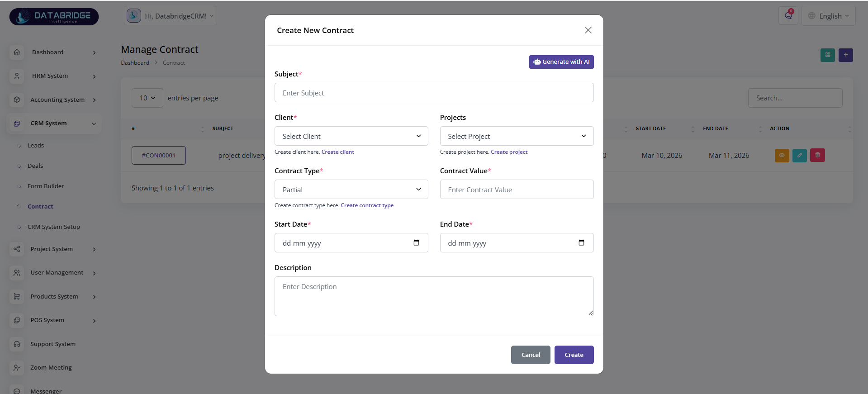Screen dimensions: 868x394
Task: Open Form Builder in CRM submenu
Action: click(x=46, y=186)
